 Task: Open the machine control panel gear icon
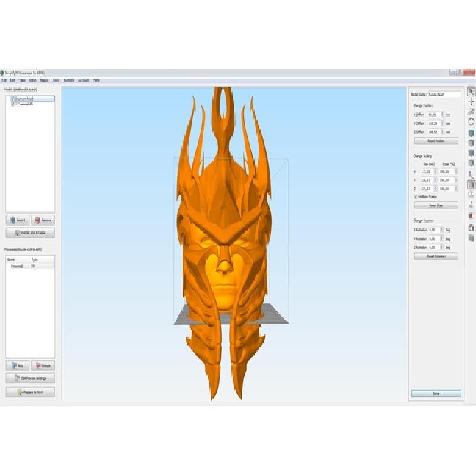point(471,227)
